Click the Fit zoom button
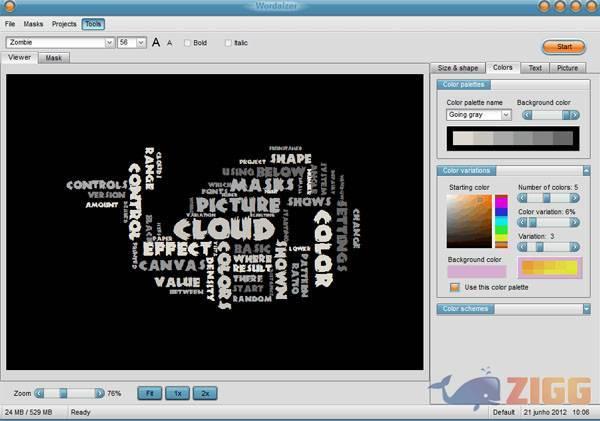 coord(148,394)
